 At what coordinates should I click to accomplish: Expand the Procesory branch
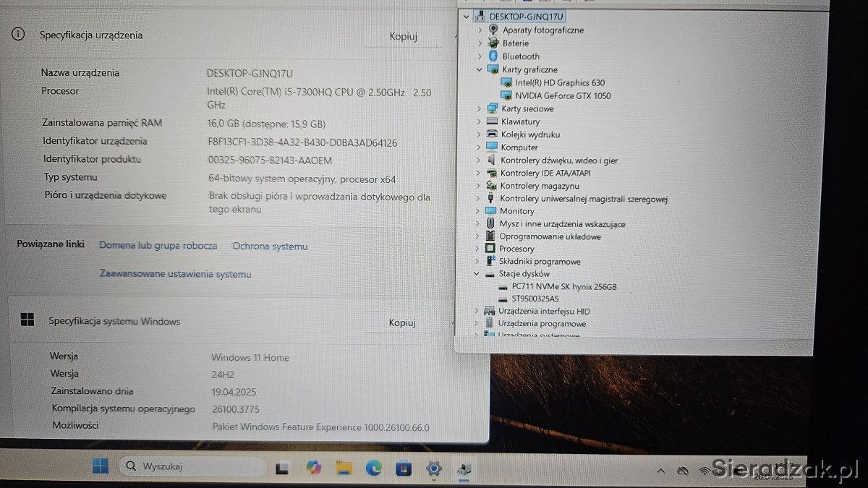[x=477, y=249]
